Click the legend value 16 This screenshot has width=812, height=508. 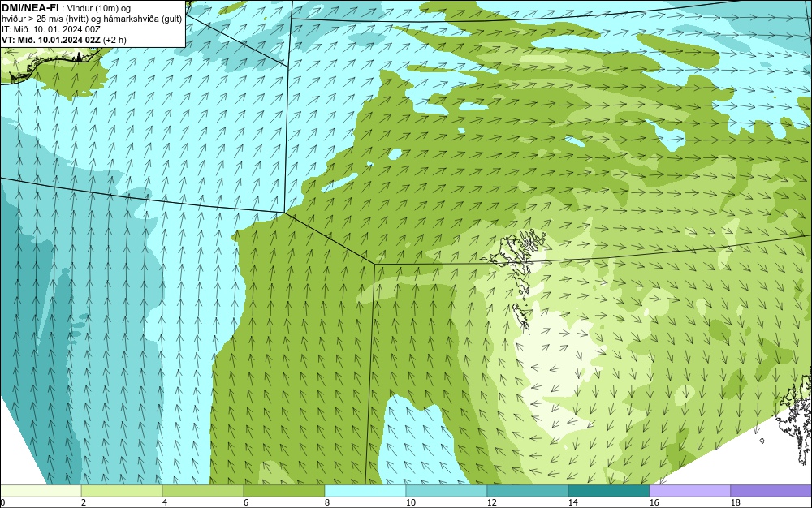654,502
